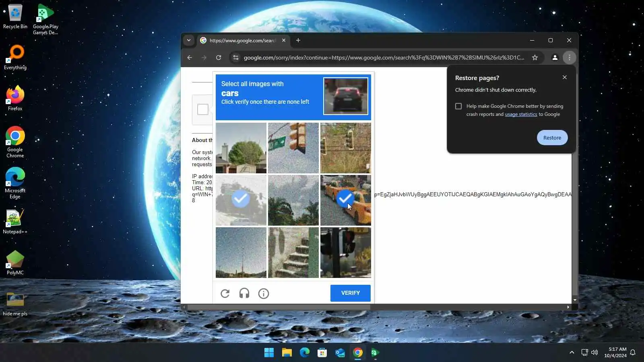644x362 pixels.
Task: Tick the reCAPTCHA checkbox behind the challenge
Action: point(203,109)
